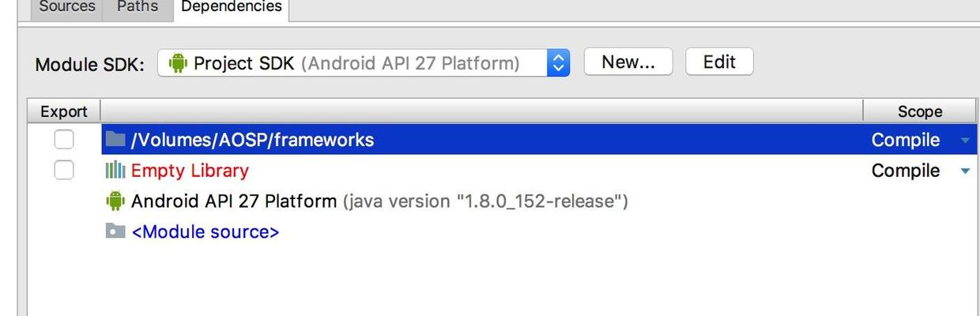Switch to the Sources tab
The height and width of the screenshot is (316, 980).
66,7
